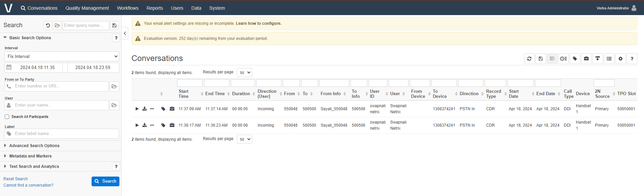Screen dimensions: 644x196
Task: Click the undo arrow icon beside Search
Action: (x=48, y=25)
